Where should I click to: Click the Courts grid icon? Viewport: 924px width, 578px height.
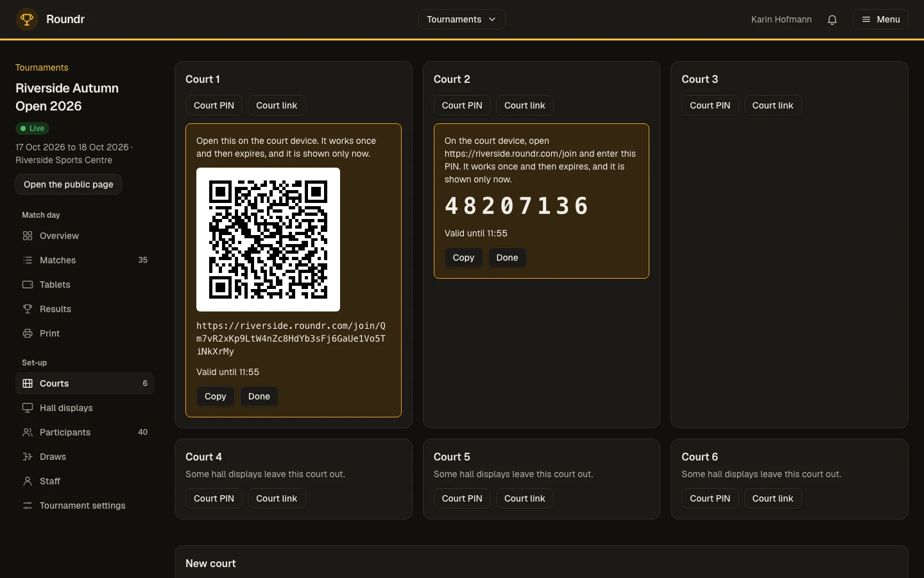28,383
